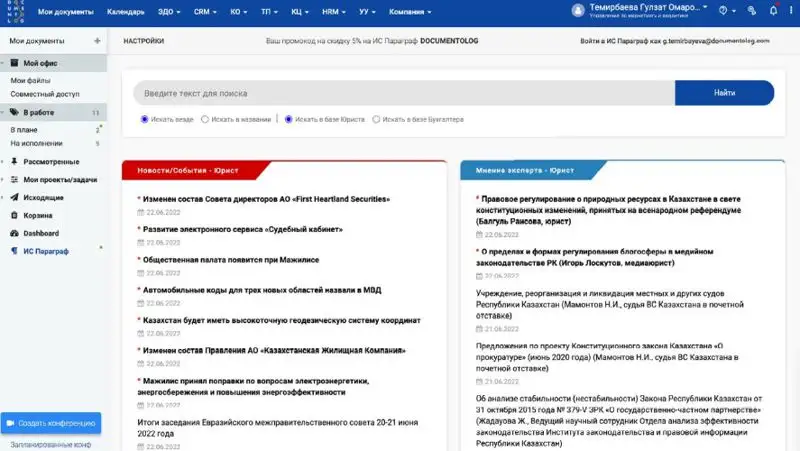Choose Искать в базе Бухгалтера radio button
The image size is (800, 451).
pos(376,119)
